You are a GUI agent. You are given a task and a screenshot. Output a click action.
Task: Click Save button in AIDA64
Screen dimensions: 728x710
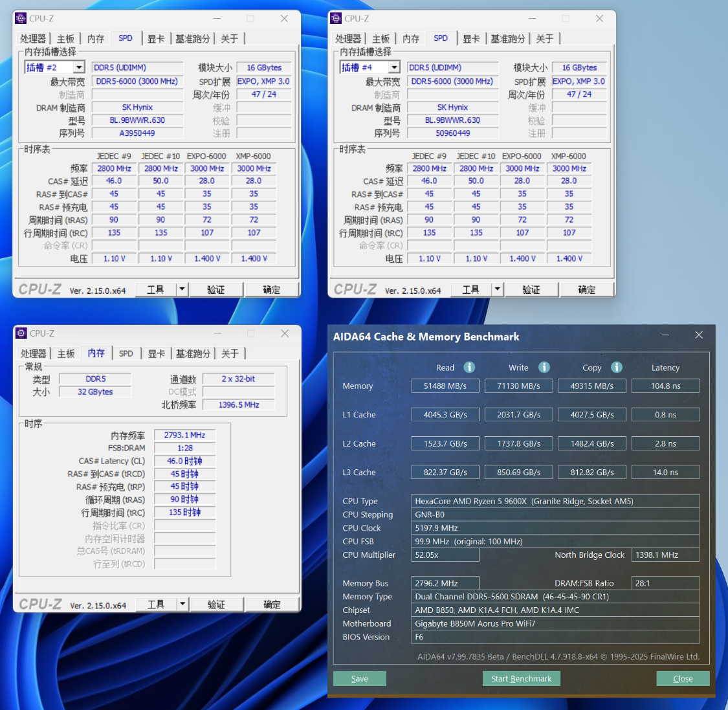point(359,678)
